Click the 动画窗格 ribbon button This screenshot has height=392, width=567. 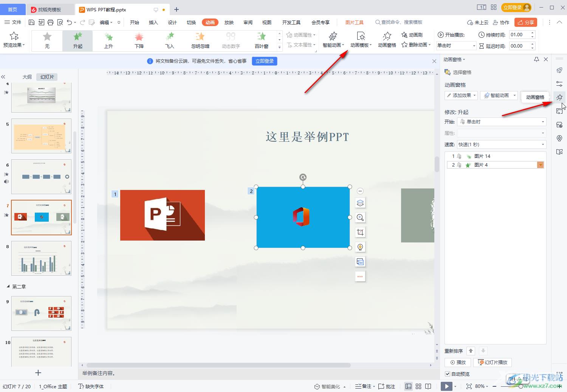[x=387, y=40]
